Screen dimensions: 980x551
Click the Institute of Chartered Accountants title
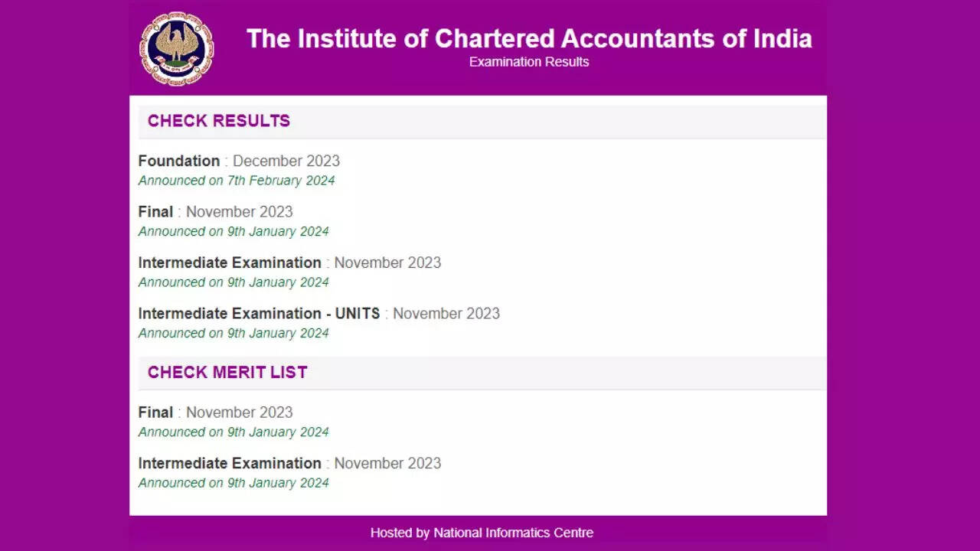click(x=529, y=38)
